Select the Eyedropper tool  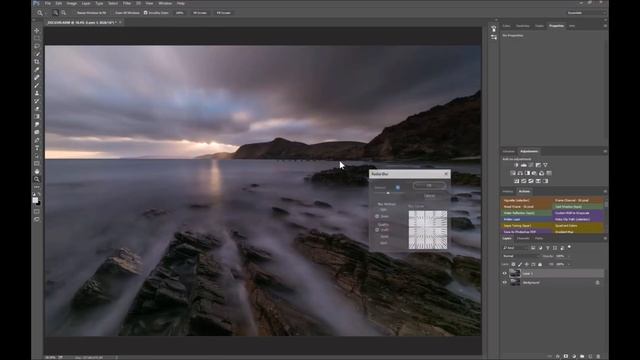tap(37, 70)
